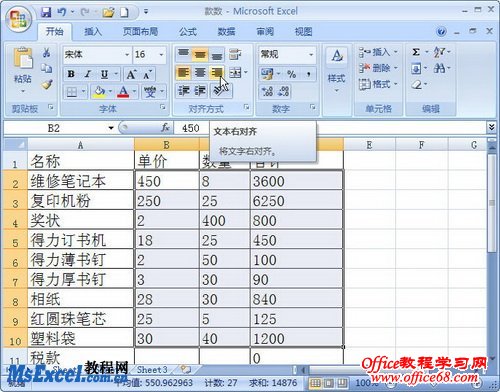Click column F header
Image resolution: width=500 pixels, height=392 pixels.
tap(422, 145)
